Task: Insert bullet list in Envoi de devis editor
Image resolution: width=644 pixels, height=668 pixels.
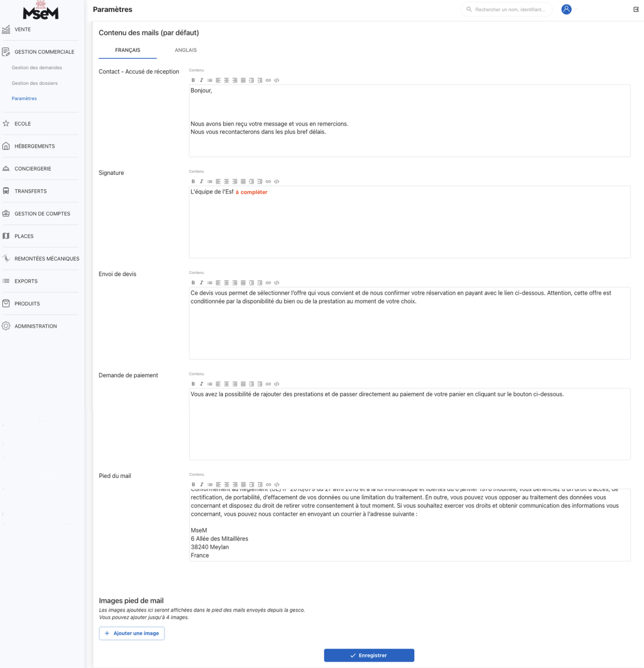Action: tap(210, 283)
